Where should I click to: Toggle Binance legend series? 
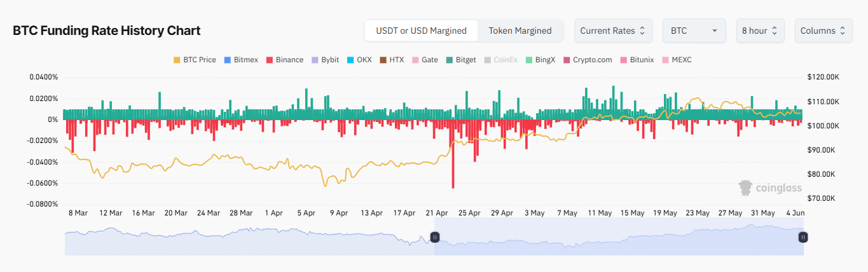click(x=284, y=60)
